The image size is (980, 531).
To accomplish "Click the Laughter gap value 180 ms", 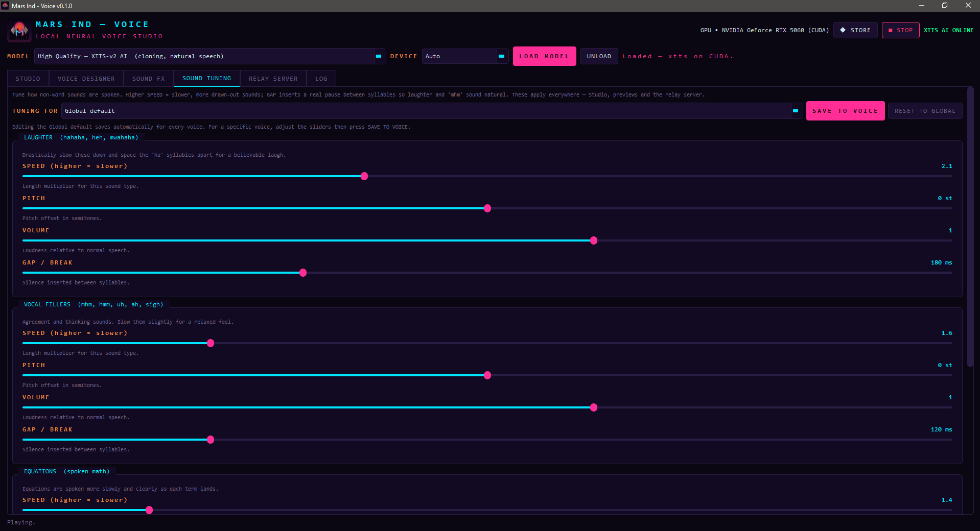I will [941, 262].
